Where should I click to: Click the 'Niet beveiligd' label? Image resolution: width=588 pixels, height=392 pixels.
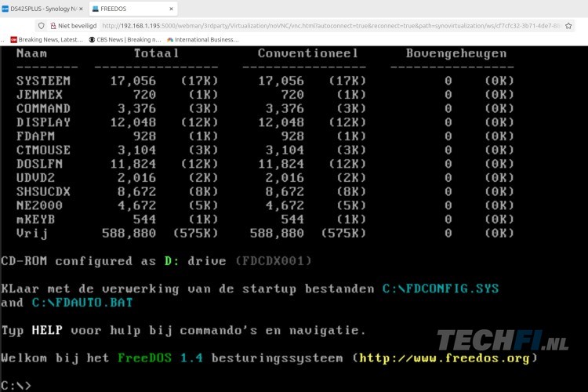pyautogui.click(x=78, y=26)
